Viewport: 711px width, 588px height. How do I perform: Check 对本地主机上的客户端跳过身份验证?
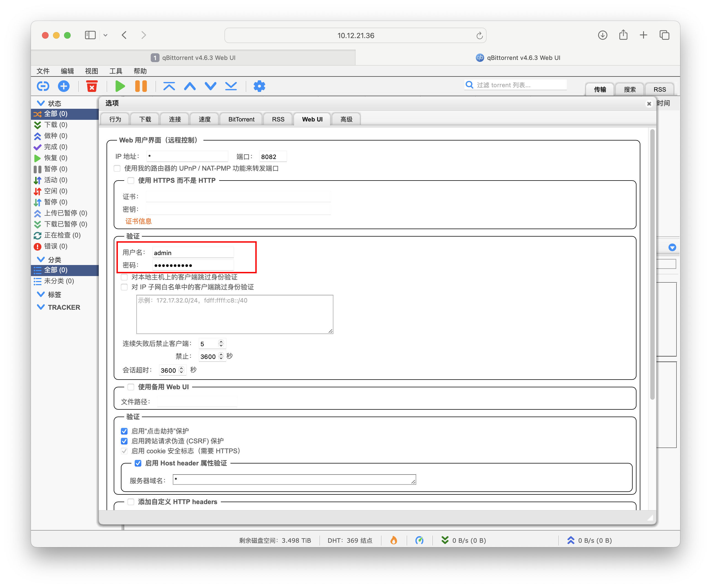pos(124,277)
